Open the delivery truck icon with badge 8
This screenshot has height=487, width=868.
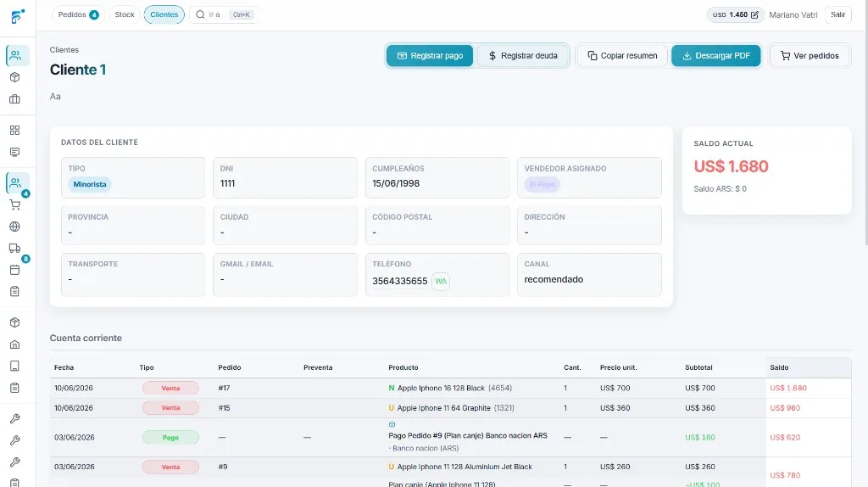coord(15,249)
